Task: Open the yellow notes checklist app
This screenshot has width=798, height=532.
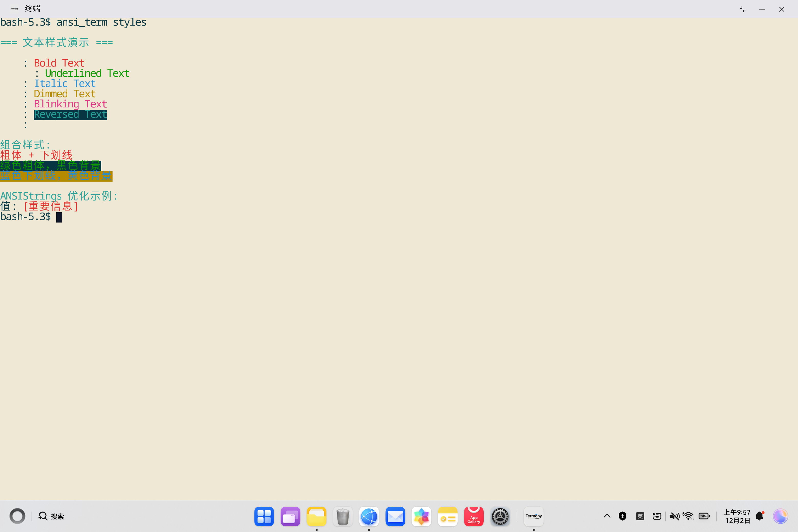Action: pyautogui.click(x=448, y=516)
